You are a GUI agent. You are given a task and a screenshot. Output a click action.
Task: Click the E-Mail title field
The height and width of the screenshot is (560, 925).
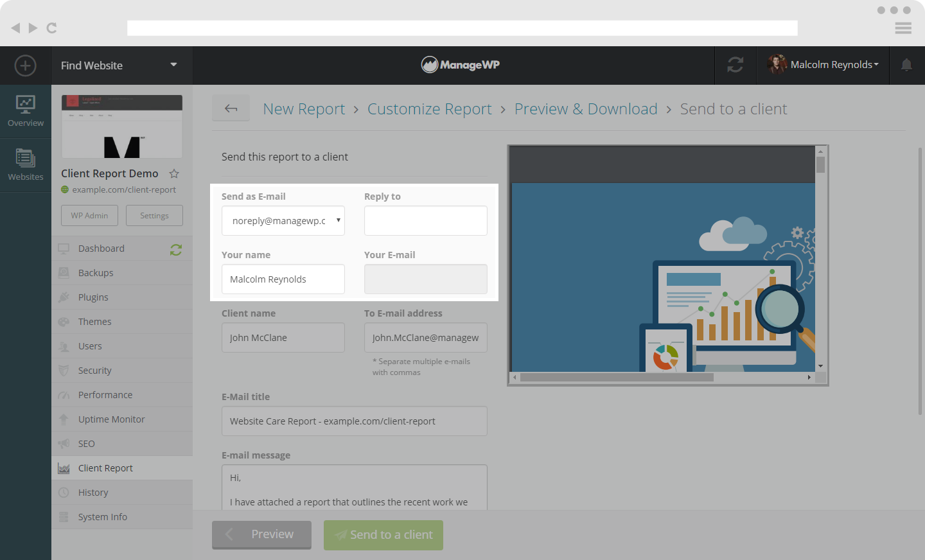pyautogui.click(x=355, y=421)
